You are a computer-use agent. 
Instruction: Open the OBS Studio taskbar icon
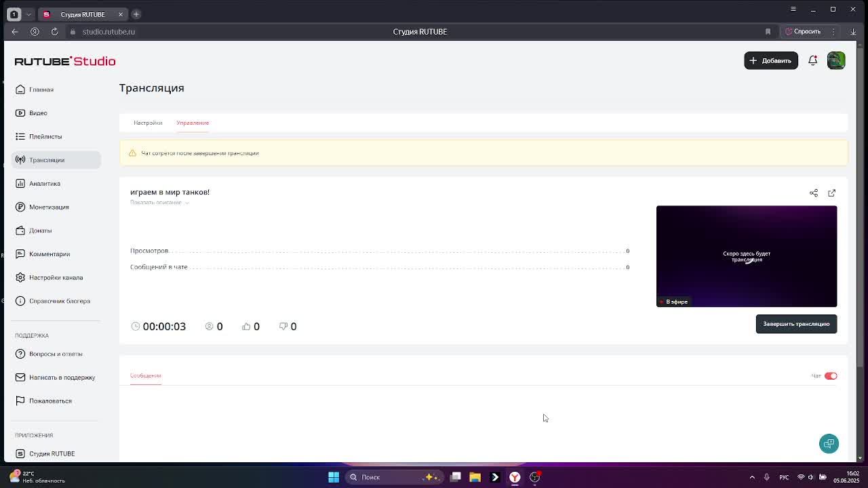pos(535,477)
